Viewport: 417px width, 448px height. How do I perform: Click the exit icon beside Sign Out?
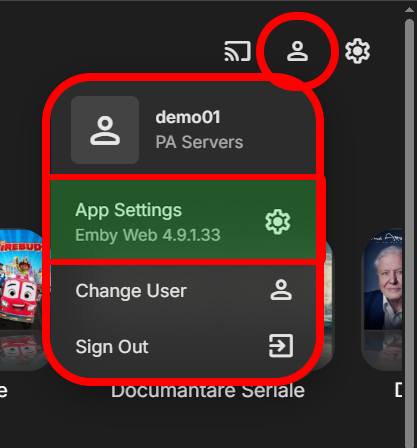tap(281, 346)
